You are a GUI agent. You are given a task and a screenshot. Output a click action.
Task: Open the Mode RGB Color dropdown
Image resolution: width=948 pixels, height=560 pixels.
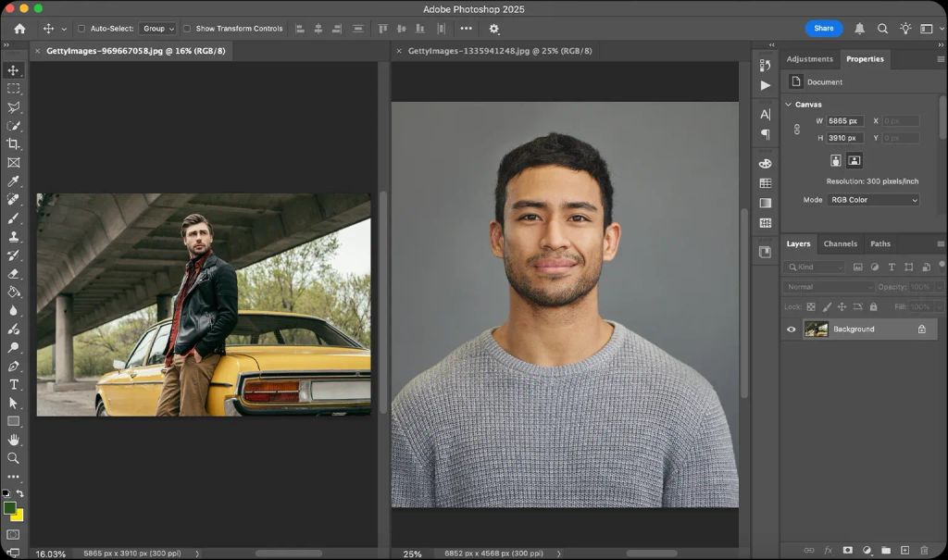click(873, 200)
